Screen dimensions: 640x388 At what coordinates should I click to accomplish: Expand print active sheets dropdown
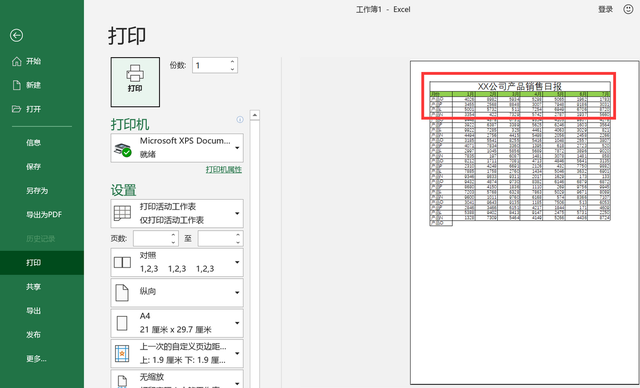tap(177, 213)
